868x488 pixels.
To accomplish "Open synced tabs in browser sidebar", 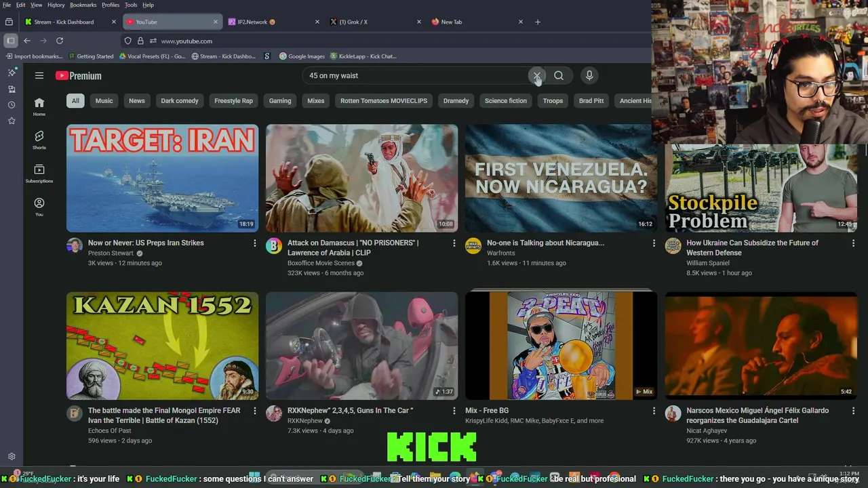I will (12, 89).
